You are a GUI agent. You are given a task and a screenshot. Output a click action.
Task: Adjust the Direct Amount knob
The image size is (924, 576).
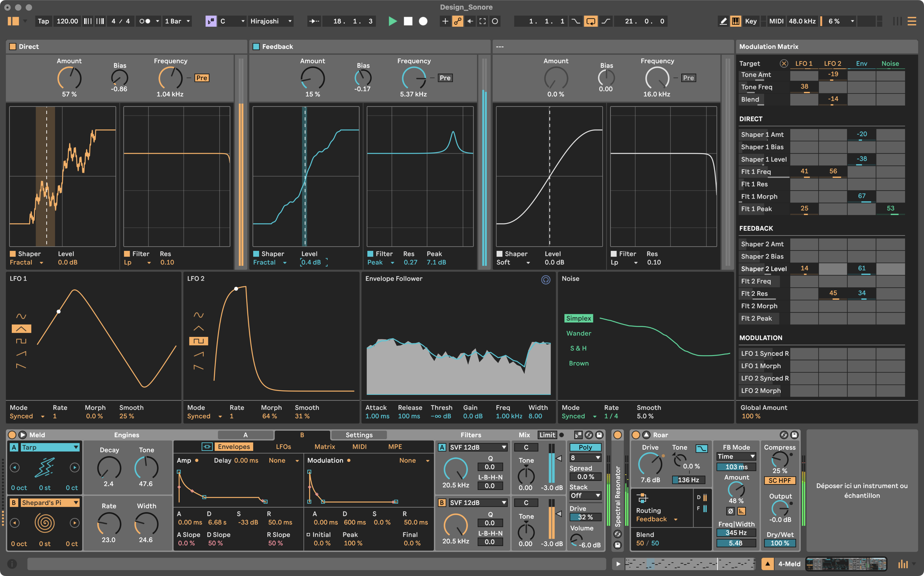coord(69,78)
